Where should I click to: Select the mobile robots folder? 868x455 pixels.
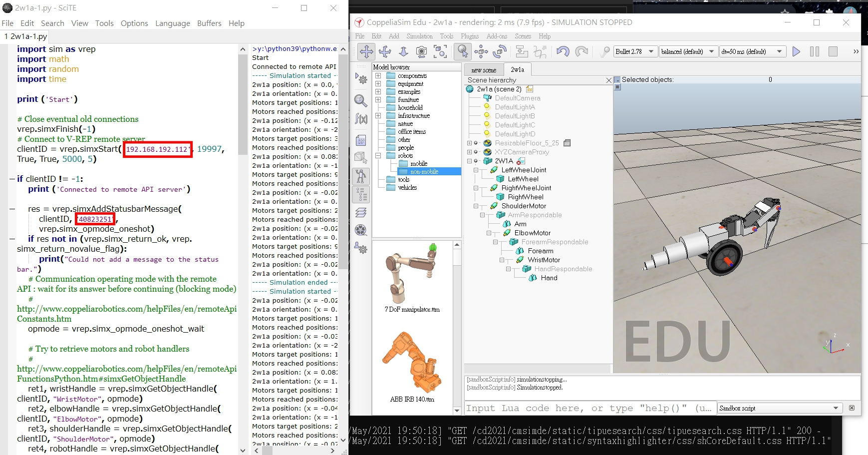click(x=419, y=164)
